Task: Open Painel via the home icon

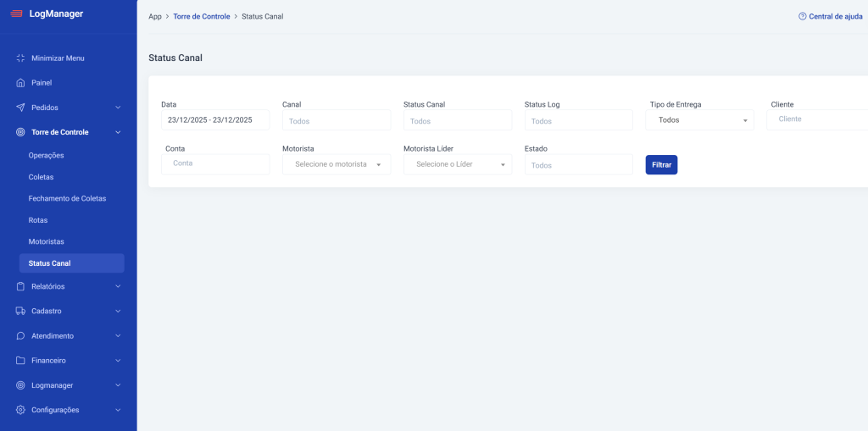Action: (20, 83)
